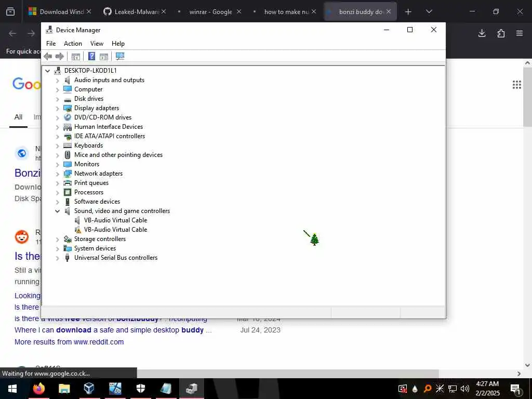Viewport: 532px width, 399px height.
Task: Expand the Network adapters category
Action: coord(57,174)
